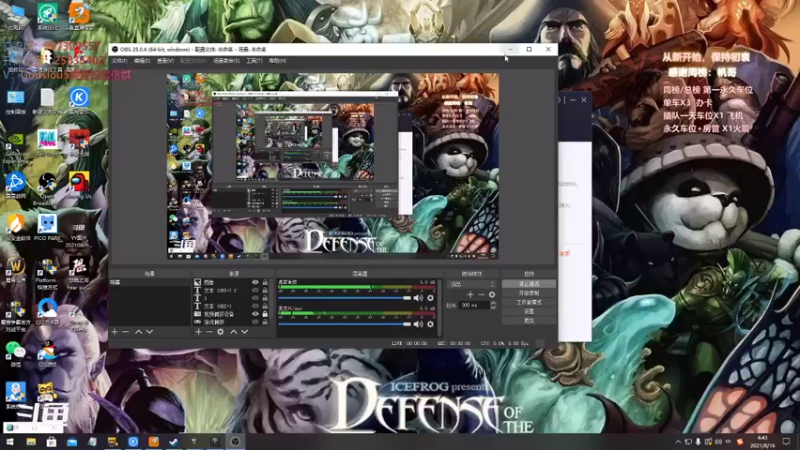Open QQ penguin desktop shortcut
This screenshot has height=450, width=800.
[x=47, y=354]
